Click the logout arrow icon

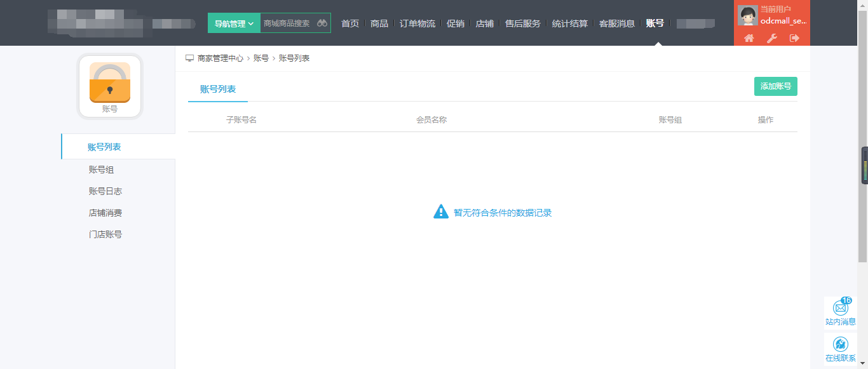pyautogui.click(x=794, y=38)
